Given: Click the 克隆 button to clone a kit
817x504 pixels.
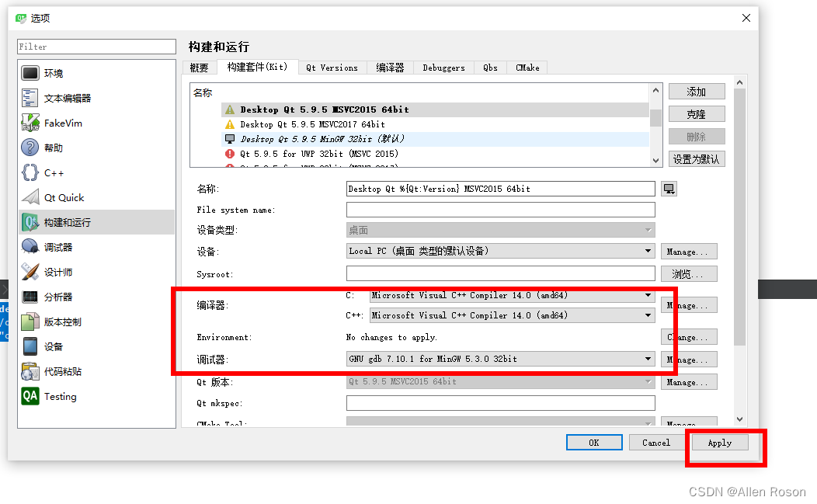Looking at the screenshot, I should click(x=697, y=113).
